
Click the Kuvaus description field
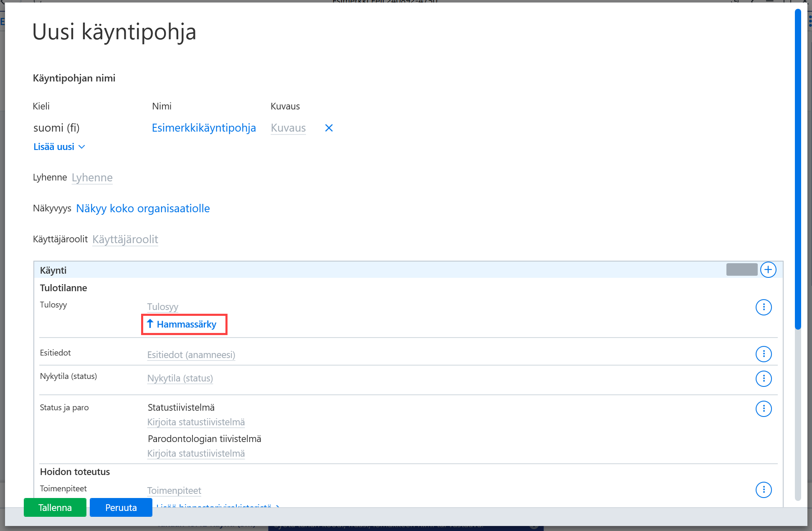point(288,128)
